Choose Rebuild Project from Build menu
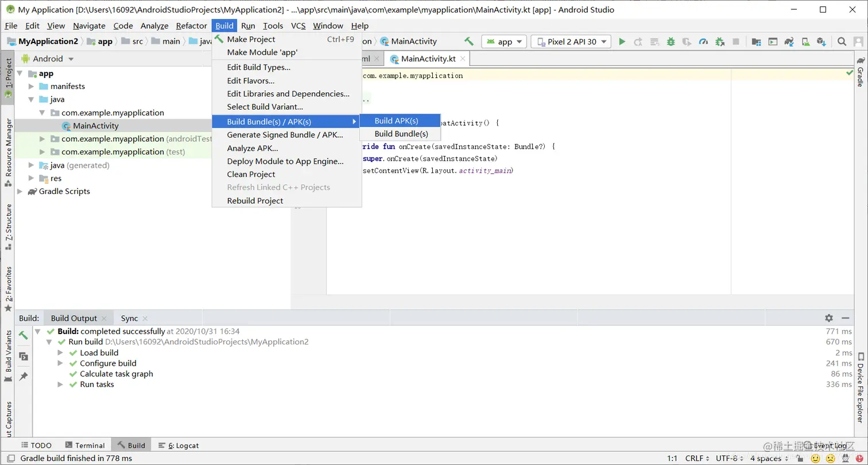Screen dimensions: 868x465 pyautogui.click(x=286, y=200)
